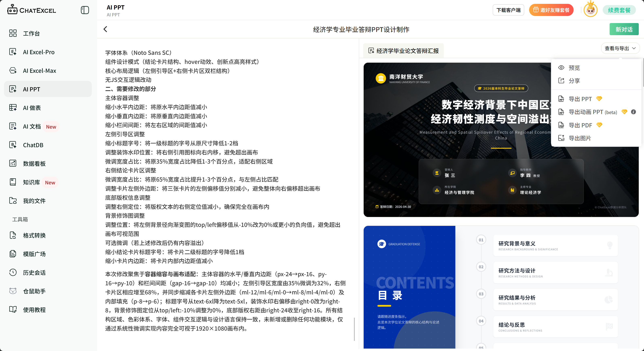644x351 pixels.
Task: Click the ChatExcel robot logo icon
Action: [x=12, y=10]
